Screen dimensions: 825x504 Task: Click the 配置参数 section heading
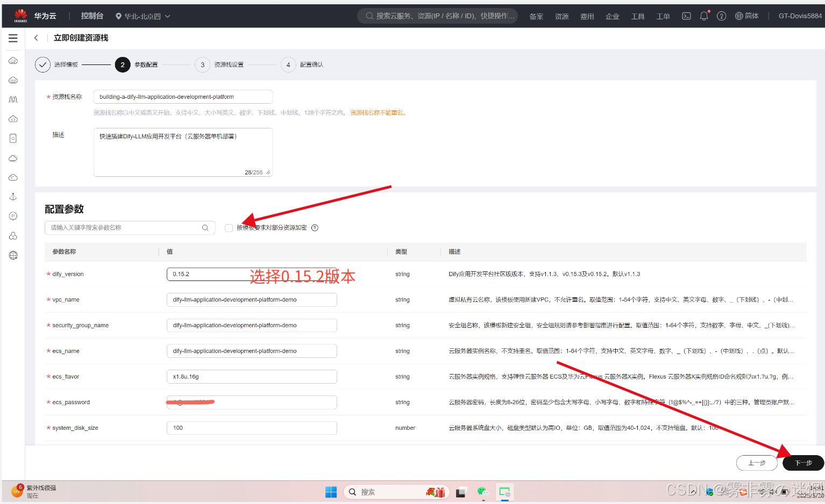click(x=64, y=209)
